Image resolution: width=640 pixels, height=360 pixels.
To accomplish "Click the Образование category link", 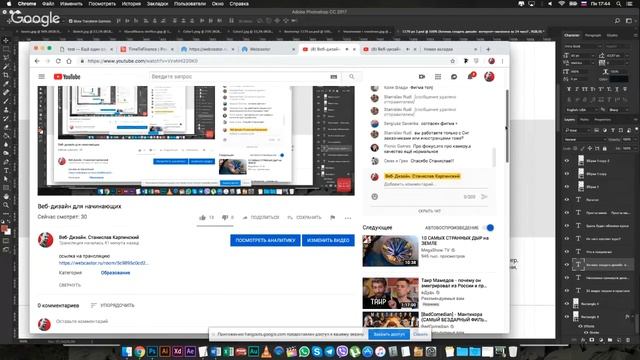I will pyautogui.click(x=116, y=273).
